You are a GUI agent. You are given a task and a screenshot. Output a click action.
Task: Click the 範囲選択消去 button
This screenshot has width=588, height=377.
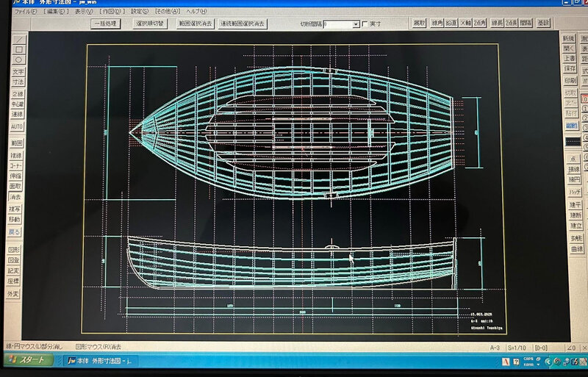click(196, 24)
